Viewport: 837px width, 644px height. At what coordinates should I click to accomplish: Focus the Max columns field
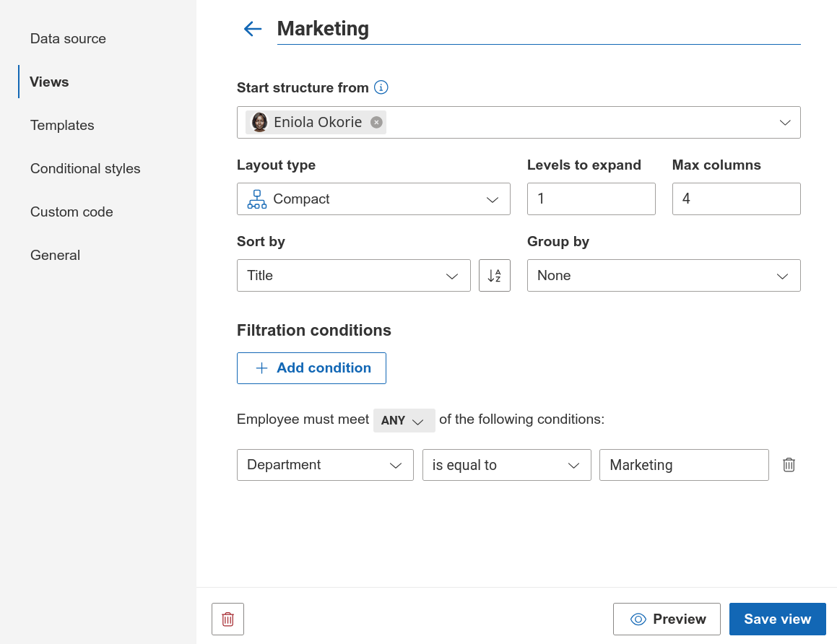736,199
